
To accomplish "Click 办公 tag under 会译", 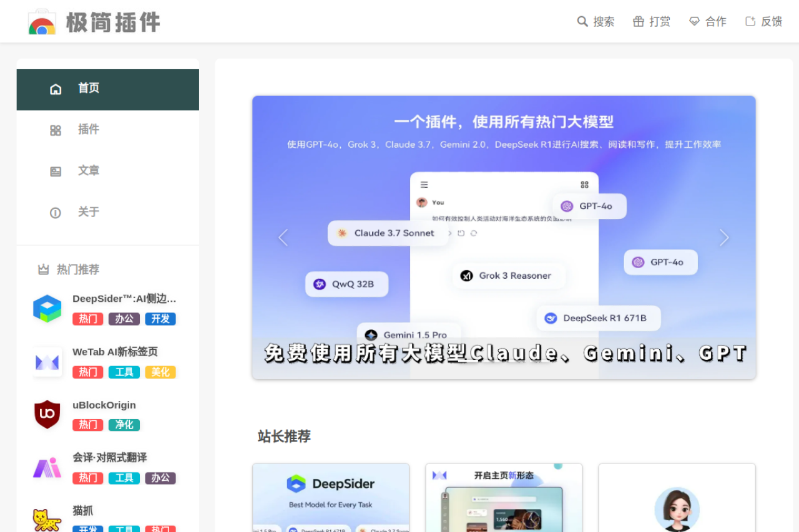I will pyautogui.click(x=160, y=478).
